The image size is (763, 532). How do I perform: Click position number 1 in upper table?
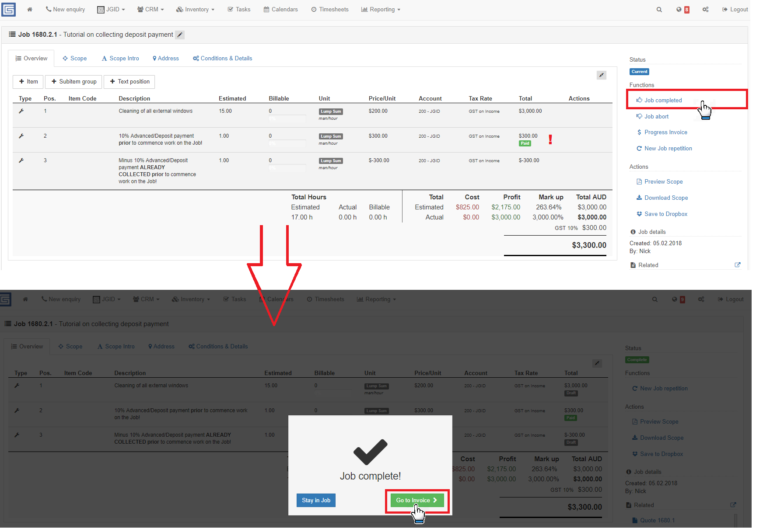pos(45,111)
